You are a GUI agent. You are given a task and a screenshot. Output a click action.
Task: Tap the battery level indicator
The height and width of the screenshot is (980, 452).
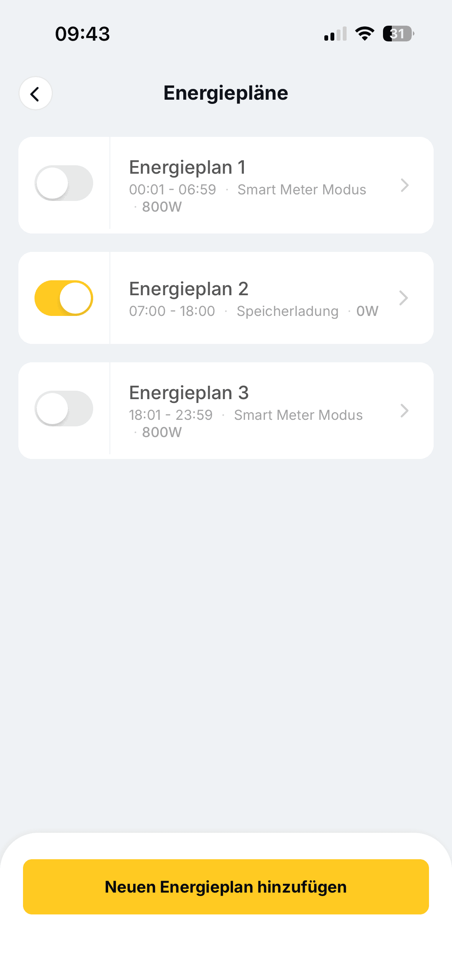point(398,34)
